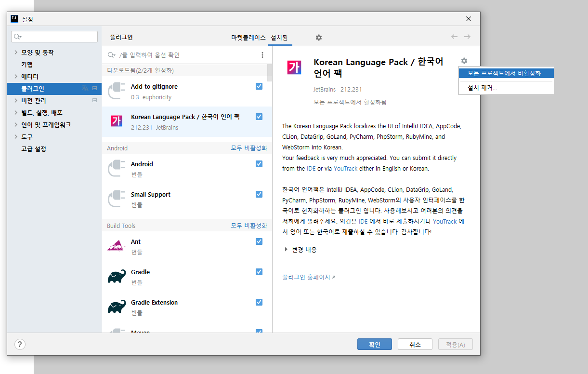Expand the 에디터 settings node
The height and width of the screenshot is (374, 588).
pyautogui.click(x=16, y=76)
